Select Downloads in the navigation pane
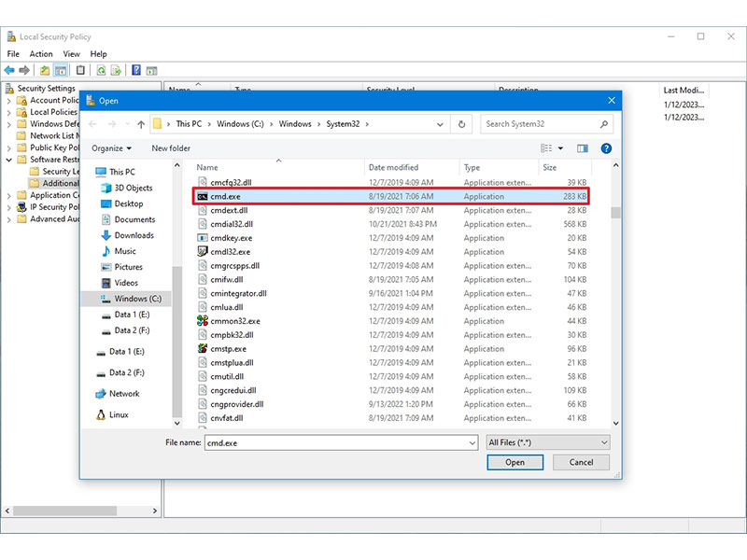This screenshot has width=747, height=560. coord(127,235)
